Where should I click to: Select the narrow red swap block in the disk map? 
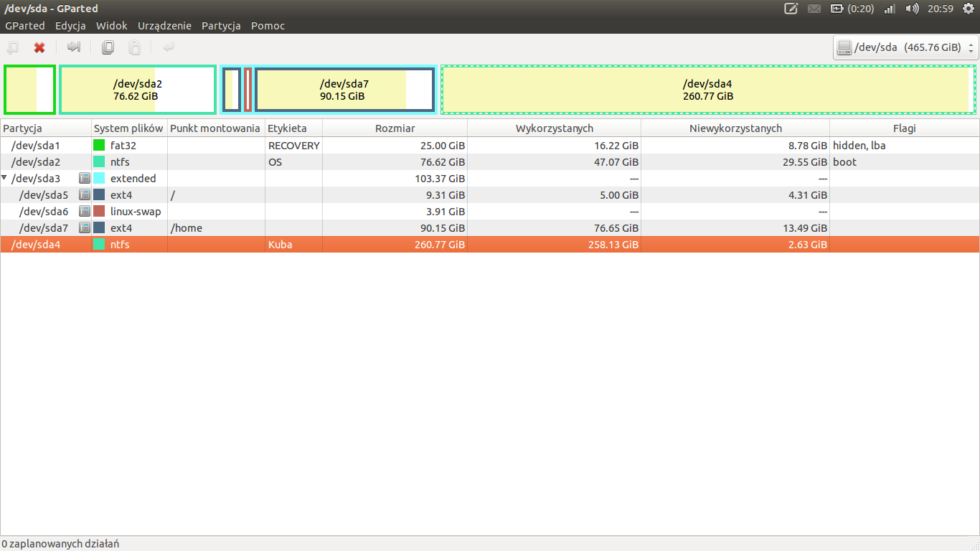point(248,89)
